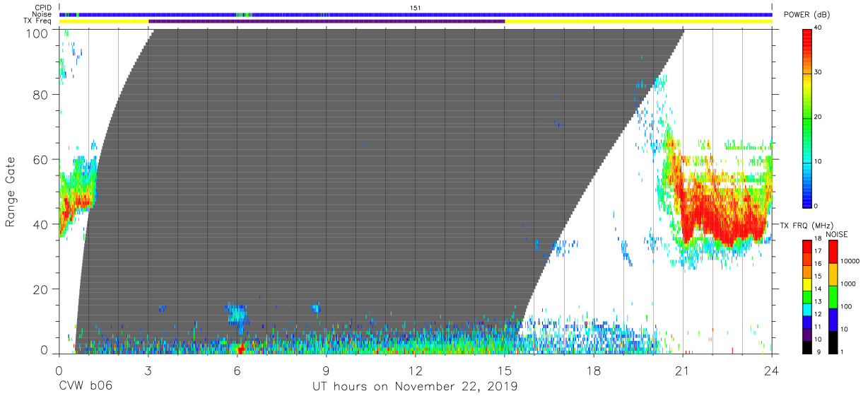The width and height of the screenshot is (868, 401).
Task: Click the 'CVW b06' radar beam label
Action: [x=86, y=386]
